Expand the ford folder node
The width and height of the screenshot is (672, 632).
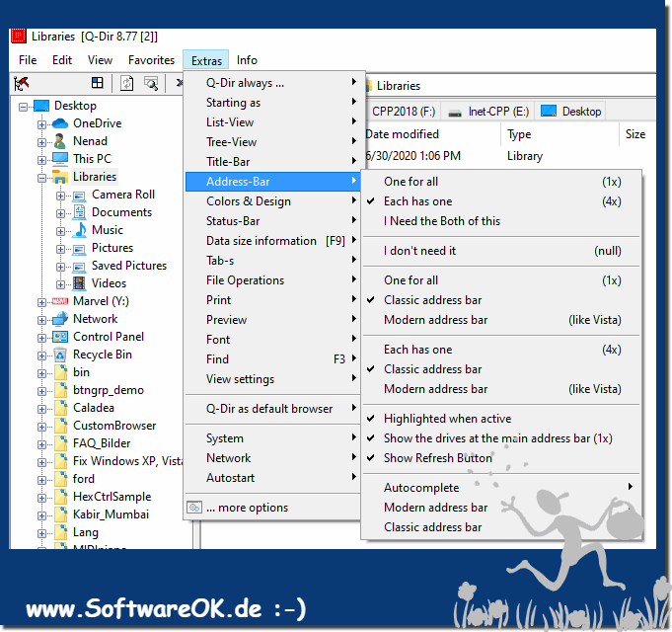click(41, 480)
